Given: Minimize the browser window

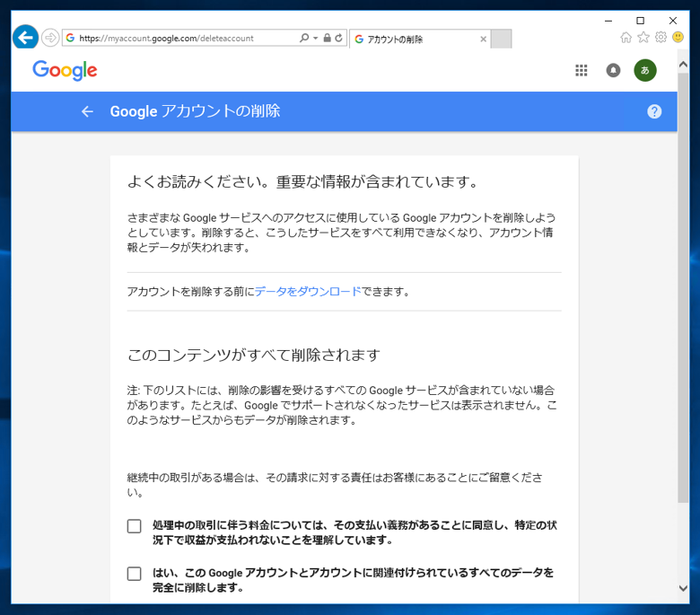Looking at the screenshot, I should coord(608,21).
